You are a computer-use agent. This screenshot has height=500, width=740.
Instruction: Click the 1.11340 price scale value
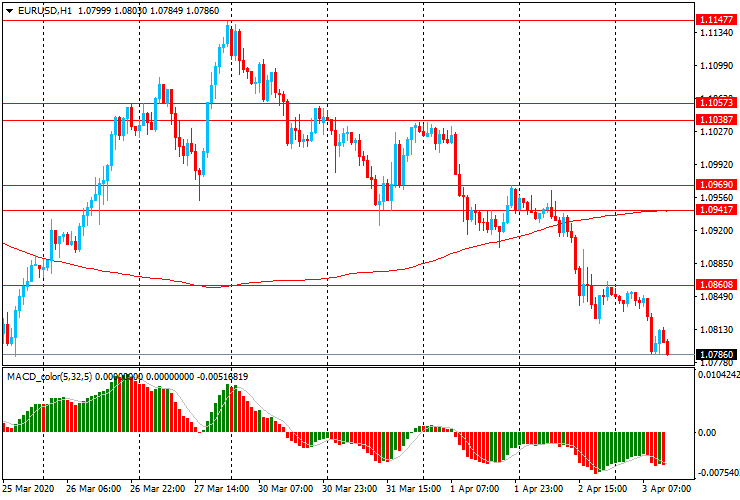coord(716,33)
